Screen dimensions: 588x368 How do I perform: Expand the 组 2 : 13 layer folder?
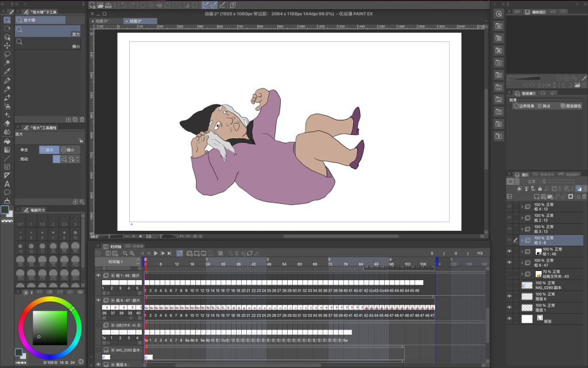click(x=522, y=218)
